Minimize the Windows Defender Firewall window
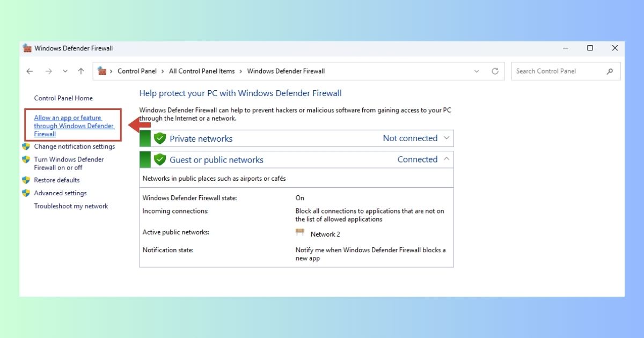The image size is (644, 338). [566, 48]
